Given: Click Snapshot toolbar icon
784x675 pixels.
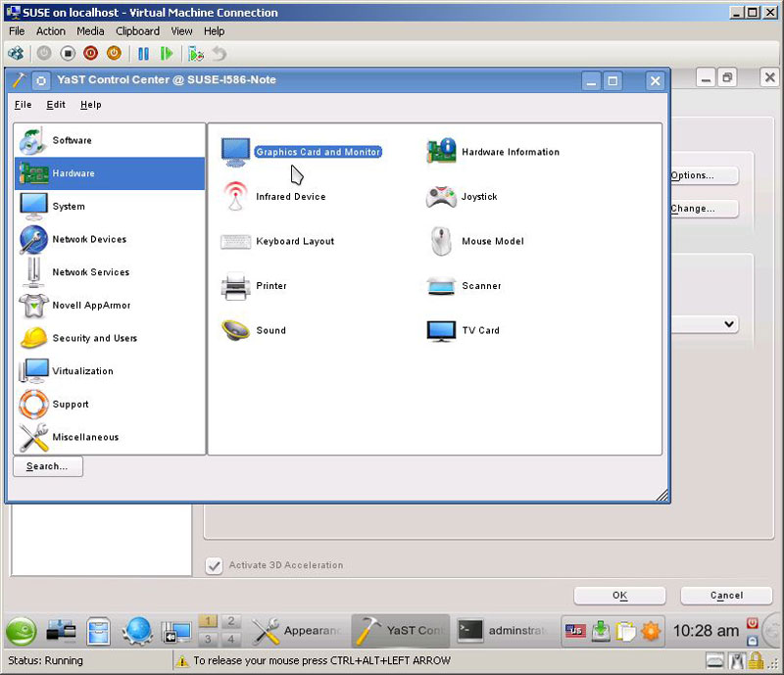Looking at the screenshot, I should (196, 54).
